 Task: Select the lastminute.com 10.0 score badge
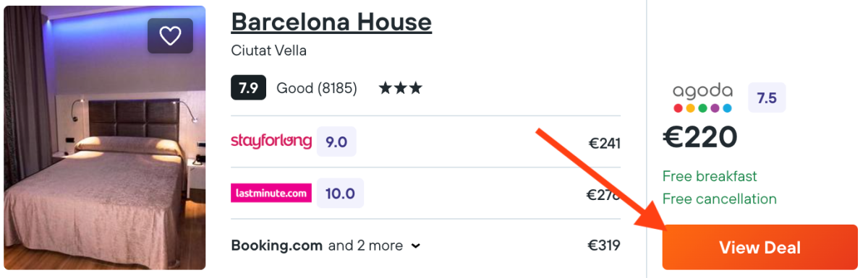[340, 194]
